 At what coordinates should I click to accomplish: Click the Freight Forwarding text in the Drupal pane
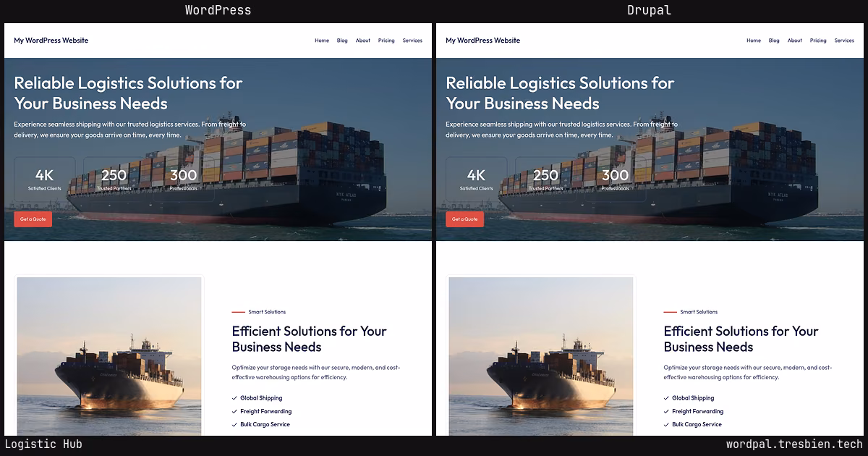(x=697, y=411)
